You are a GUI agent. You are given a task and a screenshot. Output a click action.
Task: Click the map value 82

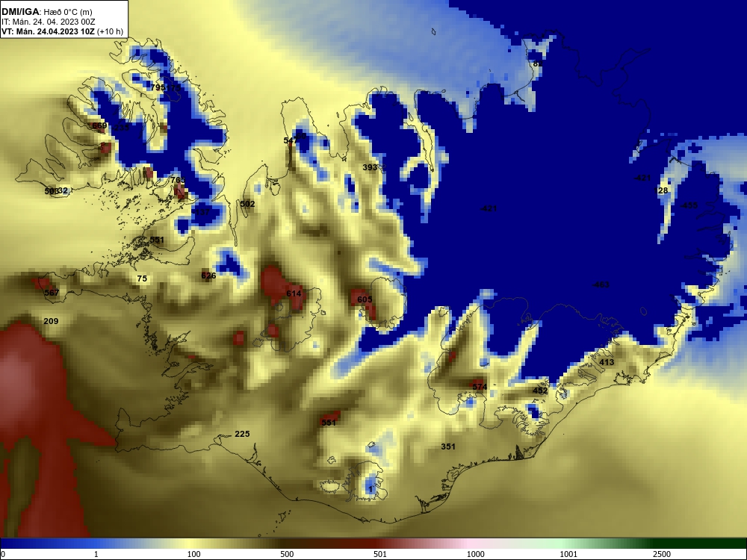pyautogui.click(x=537, y=63)
